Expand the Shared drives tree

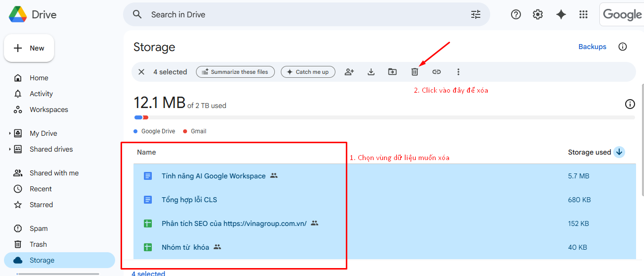tap(9, 150)
